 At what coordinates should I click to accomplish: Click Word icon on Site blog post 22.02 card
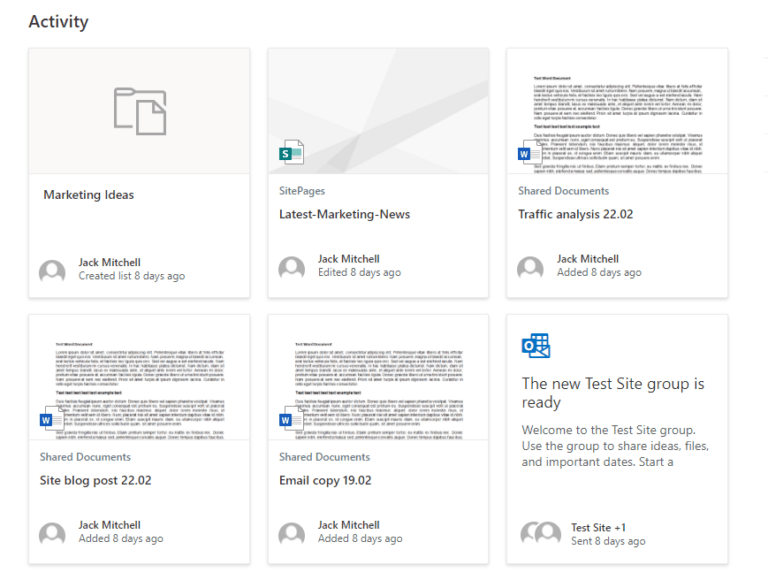[x=51, y=418]
